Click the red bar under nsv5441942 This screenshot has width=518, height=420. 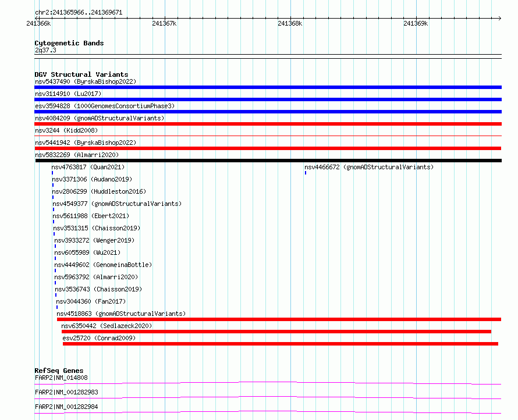coord(268,148)
